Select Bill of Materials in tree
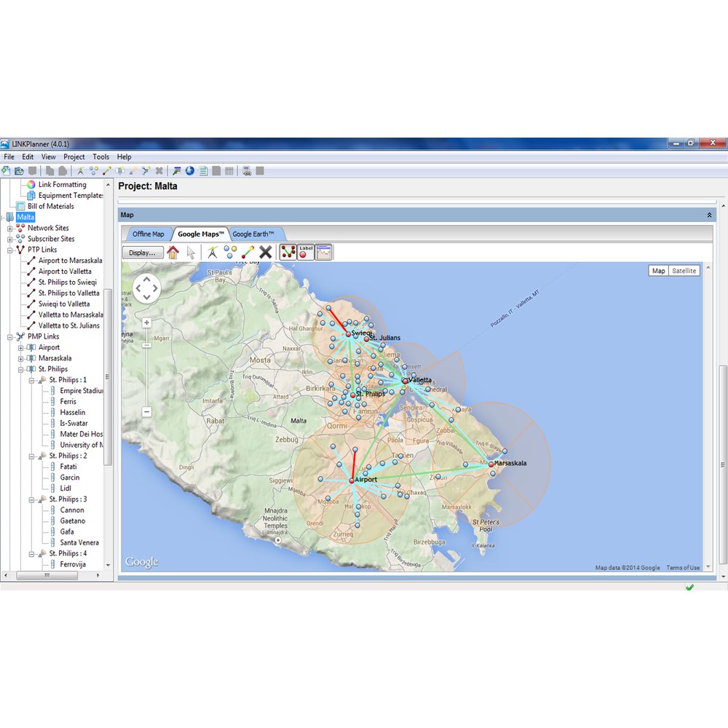Image resolution: width=728 pixels, height=728 pixels. [51, 206]
